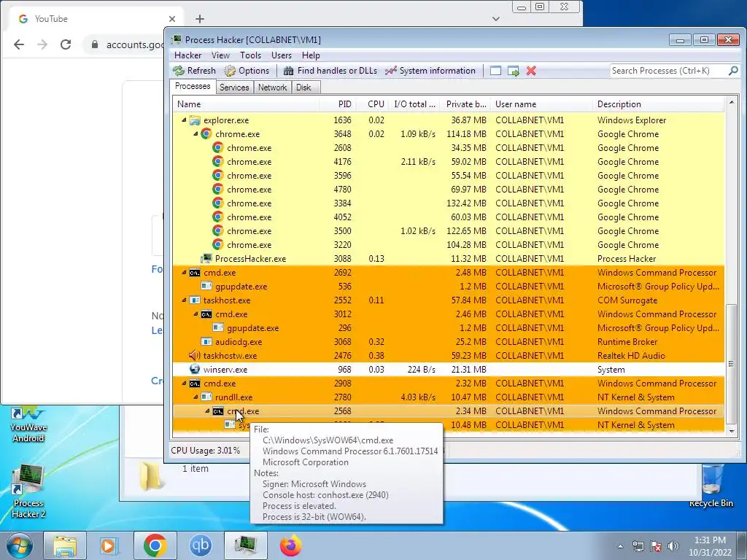Open the Hacker menu

tap(187, 55)
